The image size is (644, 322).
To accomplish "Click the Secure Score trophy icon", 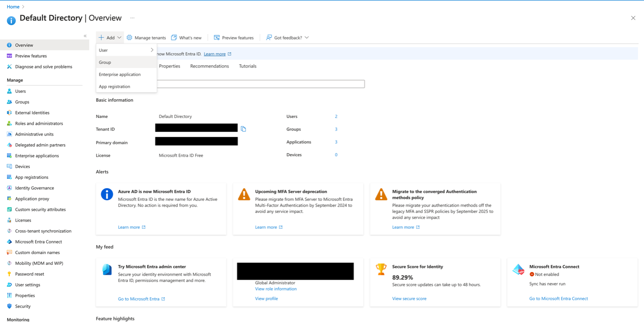I will (381, 269).
